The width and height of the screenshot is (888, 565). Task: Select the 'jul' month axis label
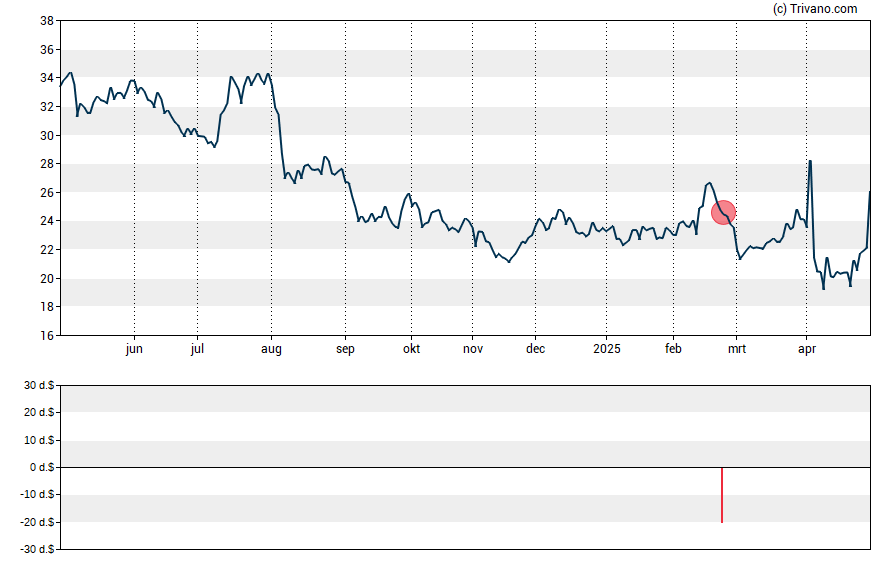[197, 349]
